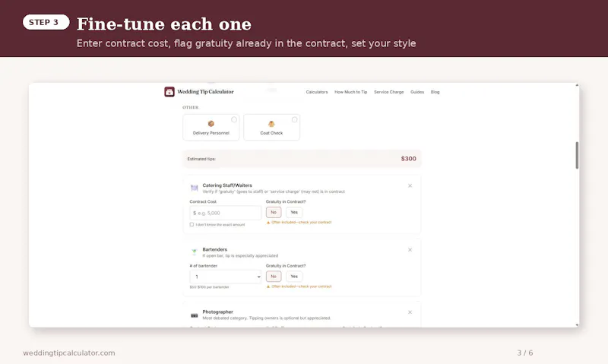Screen dimensions: 608x364
Task: Click the "Most debated category" Photographer note
Action: click(267, 318)
